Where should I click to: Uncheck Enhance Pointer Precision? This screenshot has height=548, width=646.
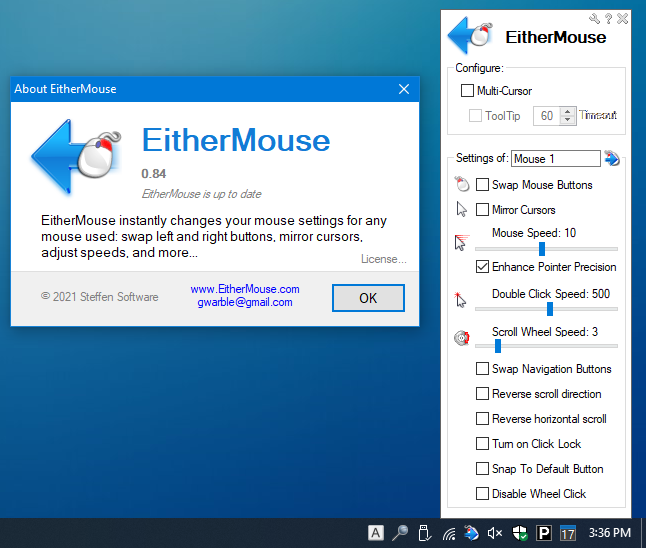coord(483,267)
